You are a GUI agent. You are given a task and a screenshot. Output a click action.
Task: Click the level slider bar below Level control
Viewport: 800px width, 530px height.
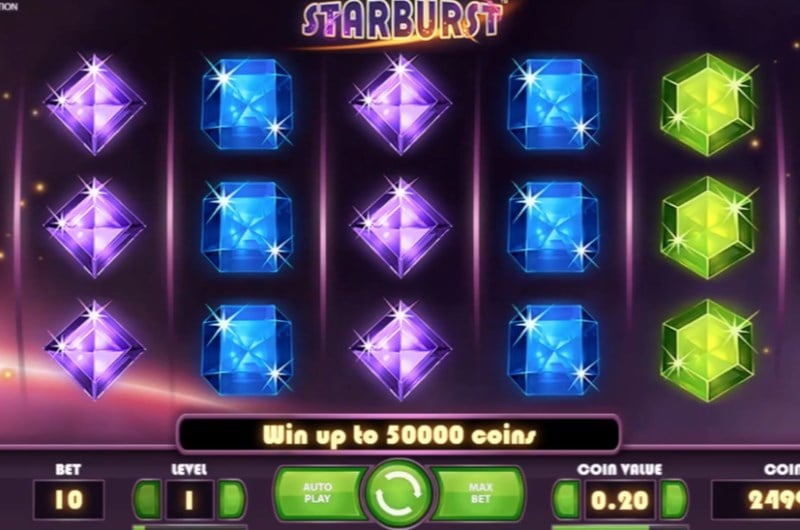click(190, 527)
